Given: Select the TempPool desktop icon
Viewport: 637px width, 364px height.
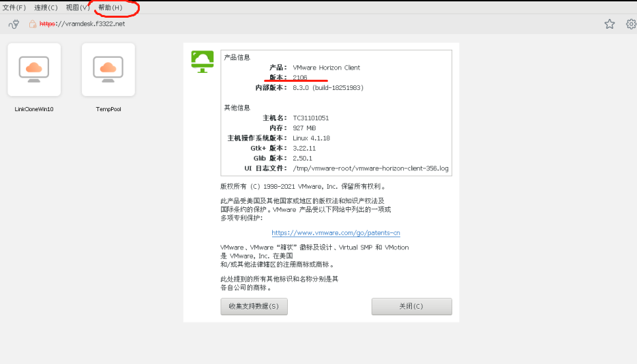Looking at the screenshot, I should (x=108, y=70).
